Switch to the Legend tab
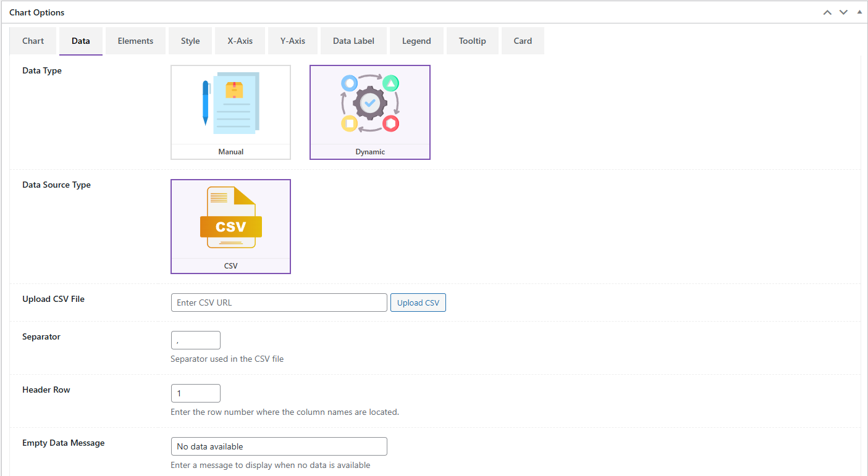Screen dimensions: 868x476 coord(416,41)
